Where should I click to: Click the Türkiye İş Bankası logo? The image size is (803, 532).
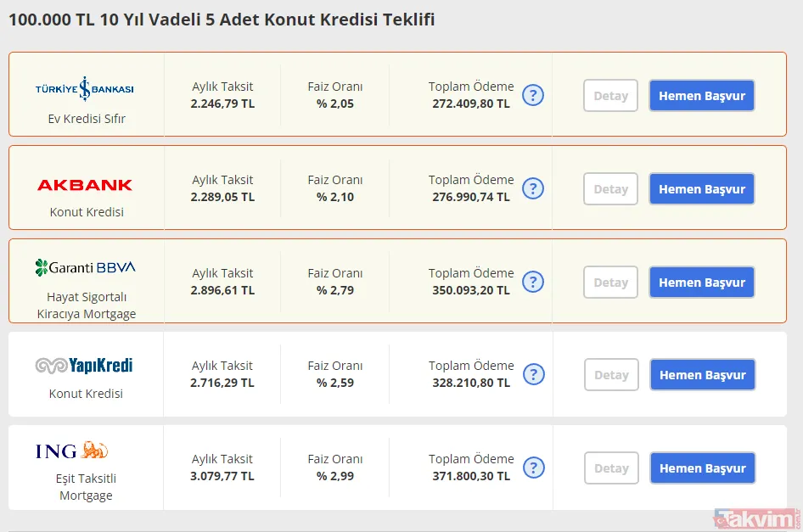point(85,88)
